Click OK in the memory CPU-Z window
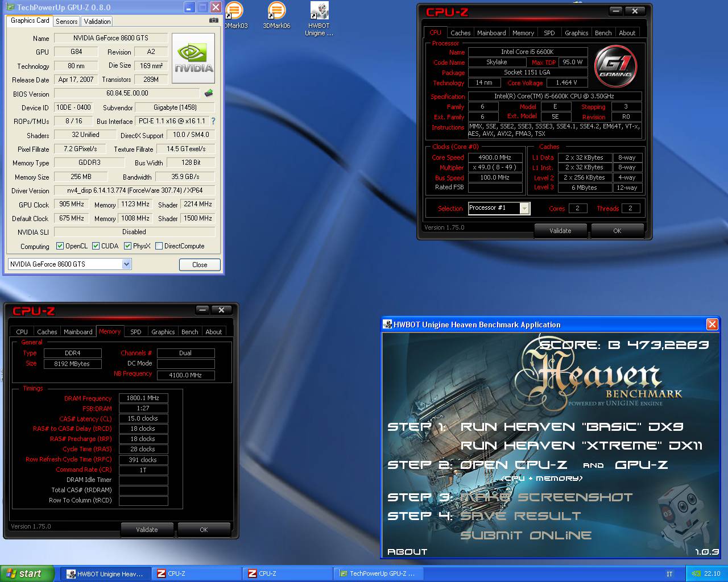Viewport: 728px width, 582px height. point(204,530)
